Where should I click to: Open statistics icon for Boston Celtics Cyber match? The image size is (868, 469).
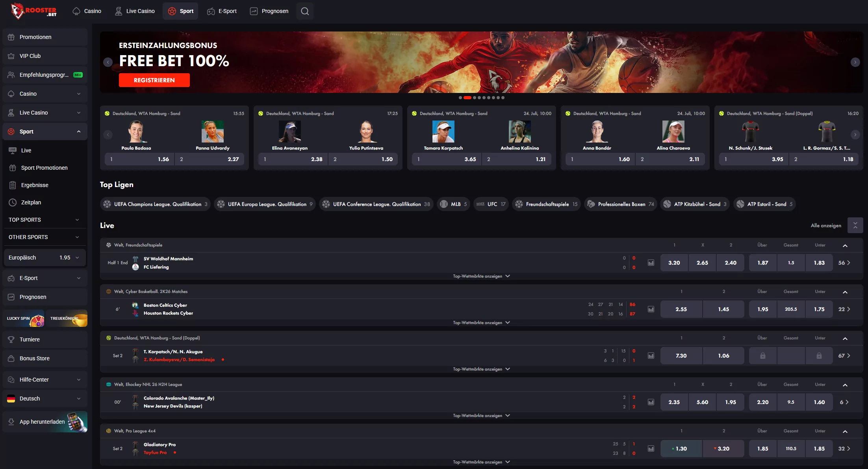[651, 309]
